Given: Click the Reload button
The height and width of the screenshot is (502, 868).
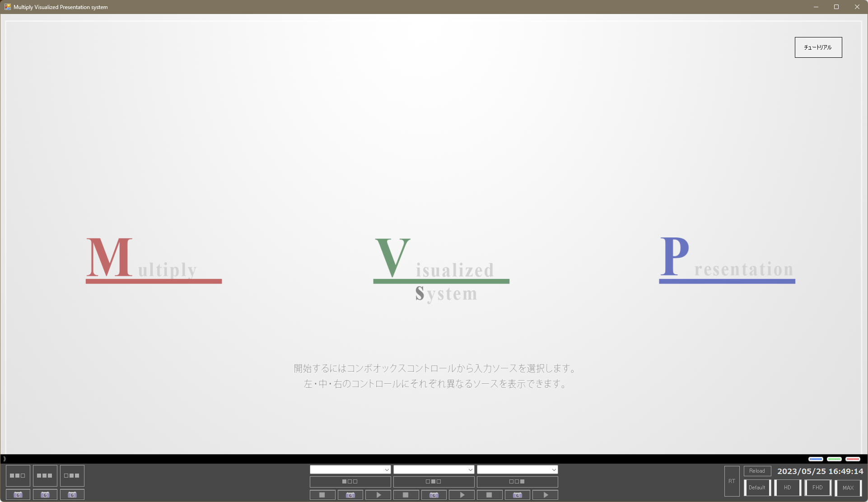Looking at the screenshot, I should coord(757,471).
